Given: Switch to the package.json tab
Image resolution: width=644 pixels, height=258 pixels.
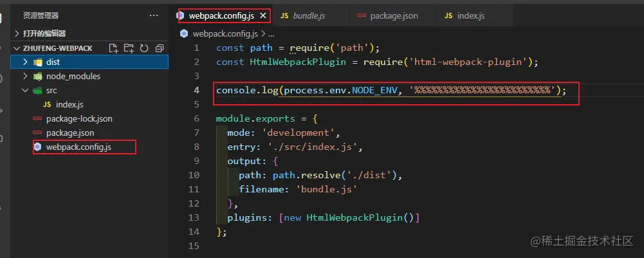Looking at the screenshot, I should [394, 16].
